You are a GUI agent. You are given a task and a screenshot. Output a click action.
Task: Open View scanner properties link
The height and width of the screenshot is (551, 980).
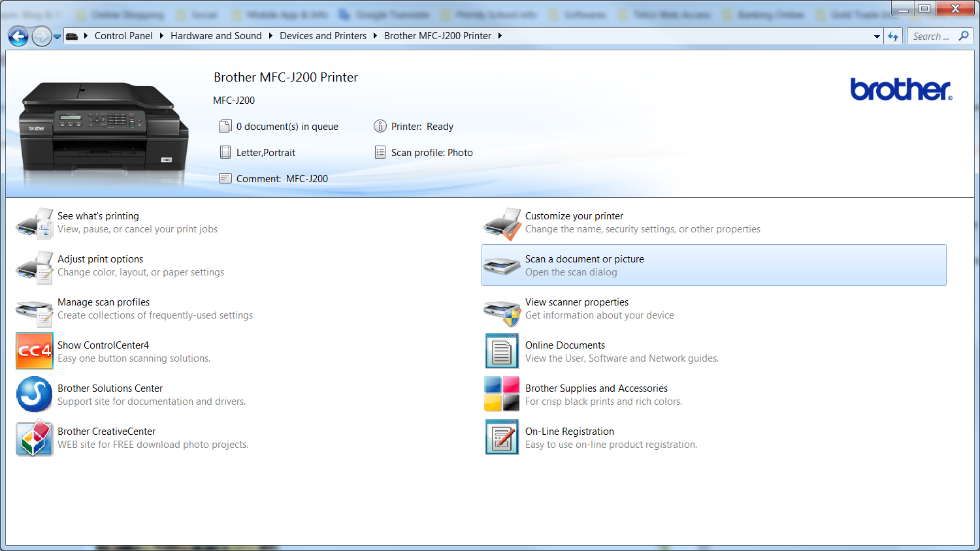click(577, 302)
